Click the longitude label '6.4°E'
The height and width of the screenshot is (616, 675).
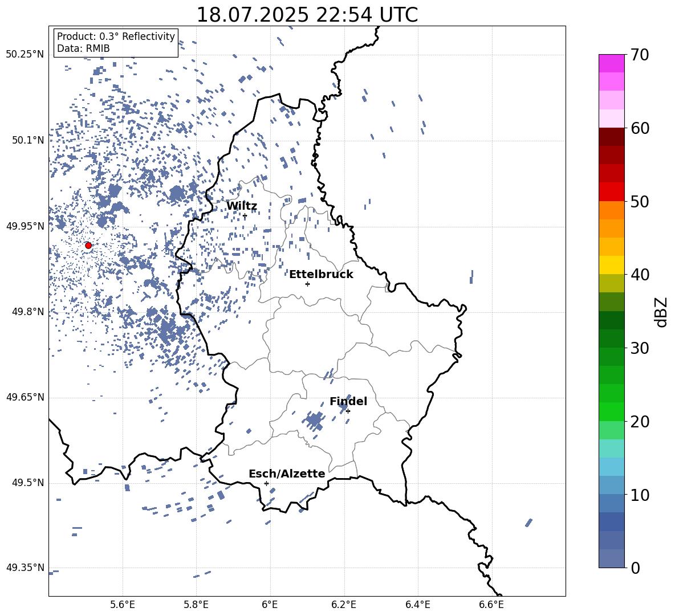tap(417, 605)
